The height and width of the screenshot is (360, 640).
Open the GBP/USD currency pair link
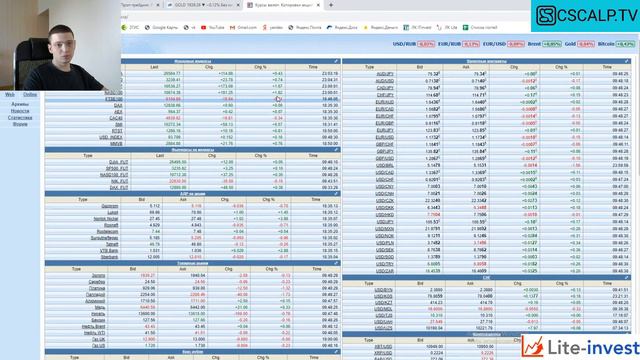pos(384,158)
